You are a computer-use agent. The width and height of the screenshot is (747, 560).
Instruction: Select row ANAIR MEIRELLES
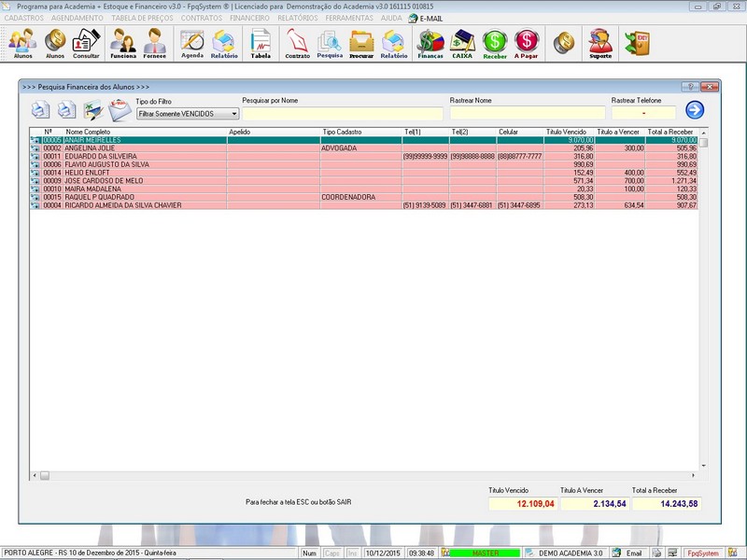click(x=364, y=140)
